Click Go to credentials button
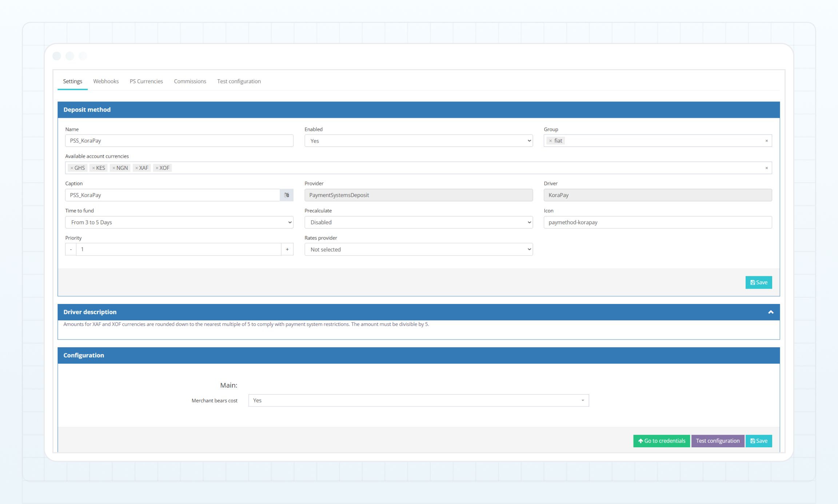The height and width of the screenshot is (504, 838). [662, 441]
